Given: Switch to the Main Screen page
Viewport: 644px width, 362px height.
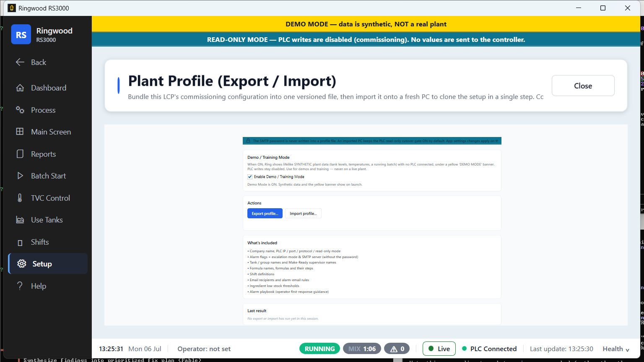Looking at the screenshot, I should [51, 132].
